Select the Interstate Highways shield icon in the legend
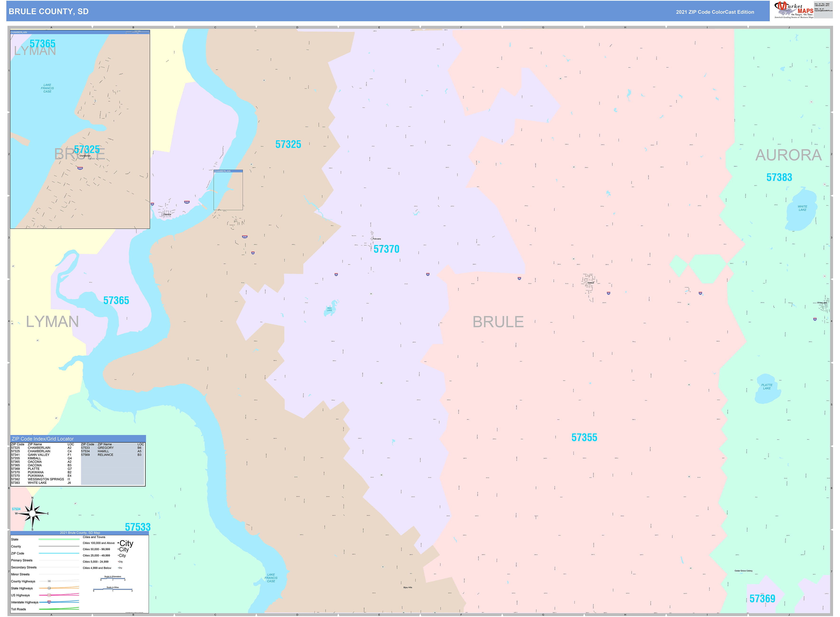 click(x=49, y=602)
